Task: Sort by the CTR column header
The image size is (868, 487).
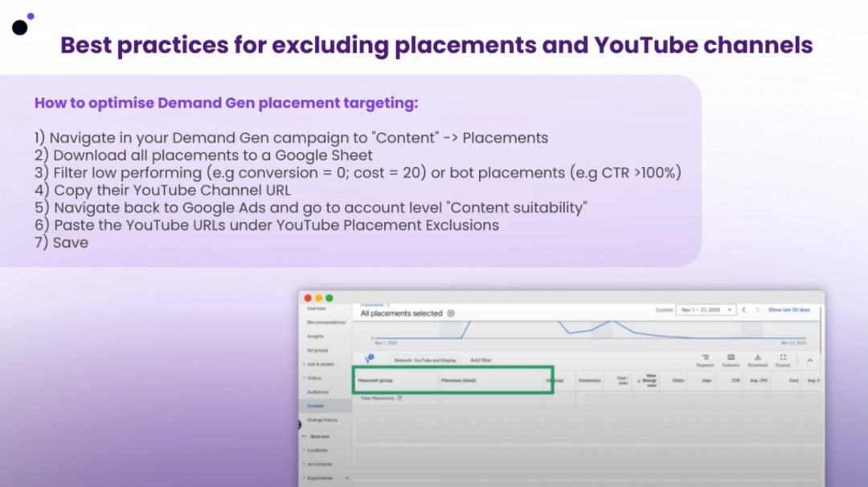Action: 735,381
